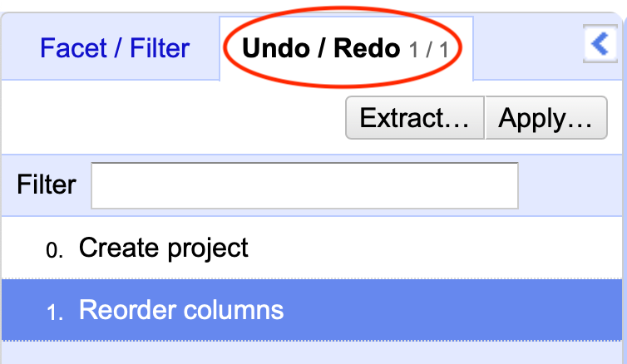Redo to the highlighted Reorder columns entry
This screenshot has height=364, width=627.
[181, 310]
